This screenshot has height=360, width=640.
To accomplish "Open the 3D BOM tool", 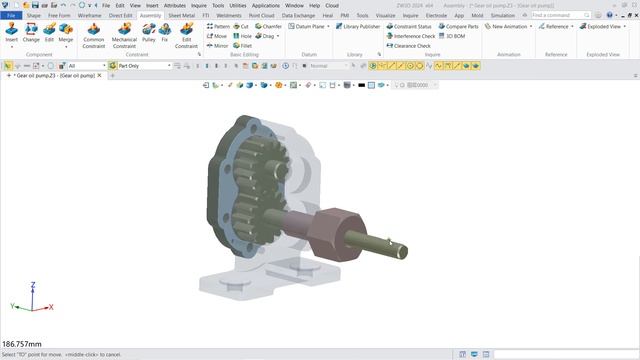I will click(x=452, y=36).
